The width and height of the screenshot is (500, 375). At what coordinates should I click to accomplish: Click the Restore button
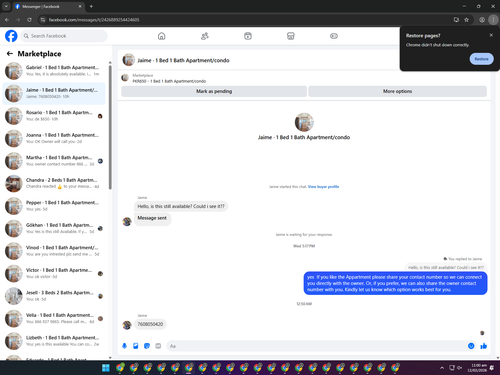[481, 59]
